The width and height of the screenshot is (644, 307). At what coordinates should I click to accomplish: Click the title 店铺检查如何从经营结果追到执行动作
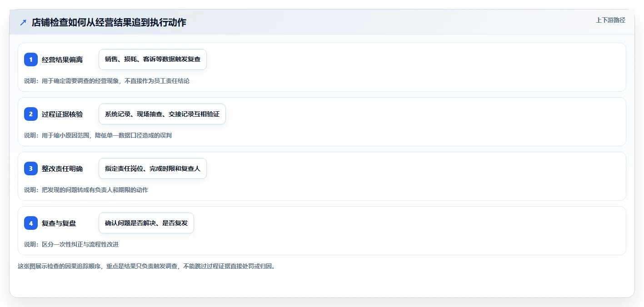pos(109,22)
